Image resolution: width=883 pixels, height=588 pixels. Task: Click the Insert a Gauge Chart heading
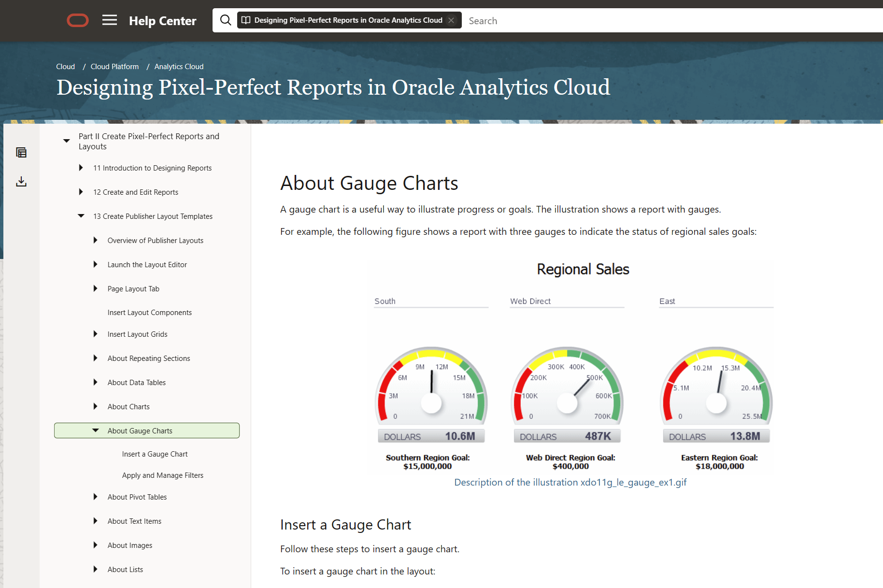(x=345, y=525)
